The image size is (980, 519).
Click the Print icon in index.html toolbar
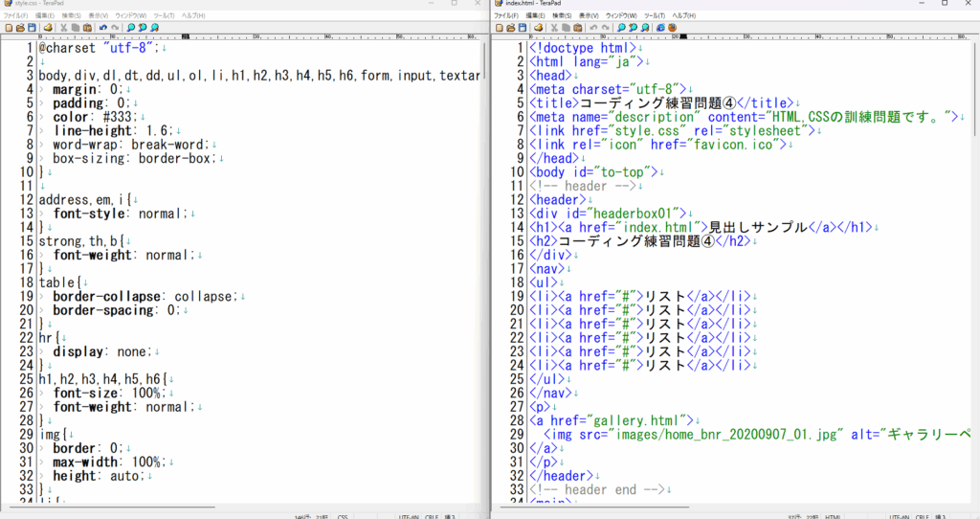538,28
